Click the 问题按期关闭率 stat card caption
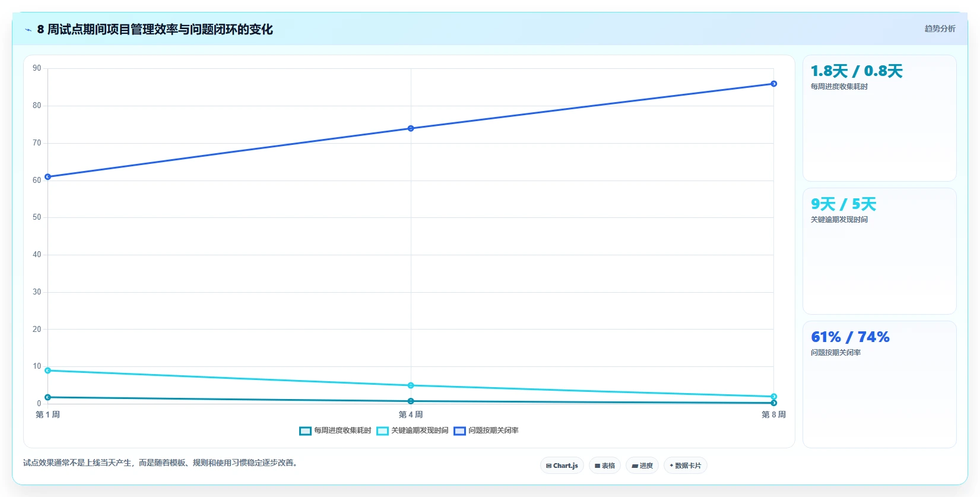This screenshot has width=980, height=497. pyautogui.click(x=836, y=353)
